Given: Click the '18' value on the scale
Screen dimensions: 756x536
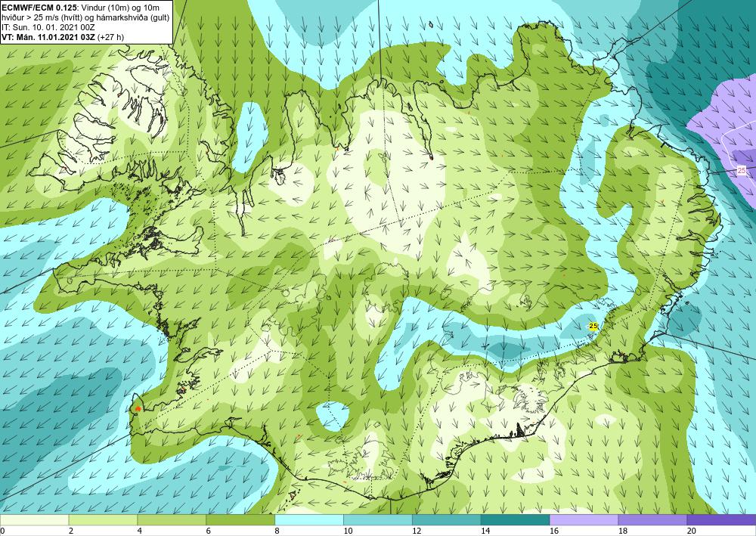Looking at the screenshot, I should (x=622, y=531).
